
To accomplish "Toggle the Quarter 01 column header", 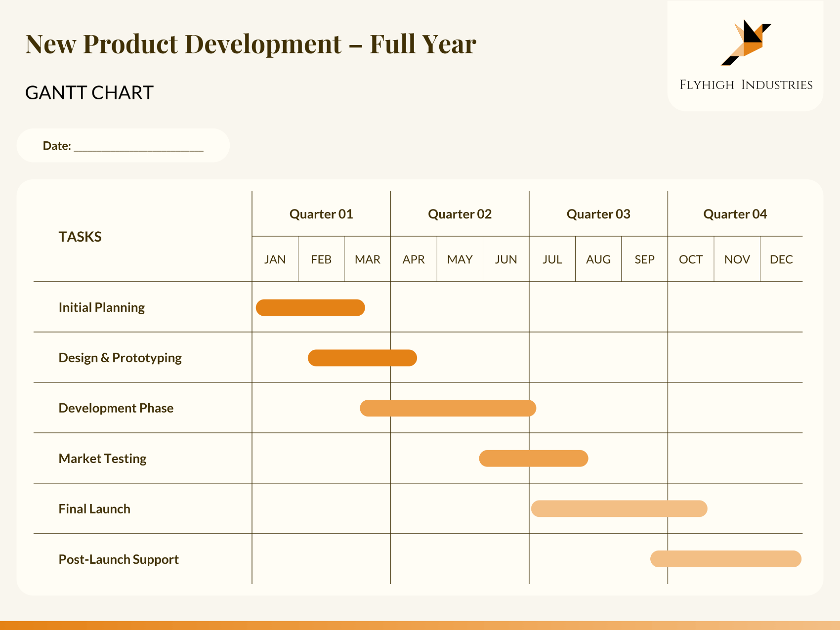I will tap(321, 214).
